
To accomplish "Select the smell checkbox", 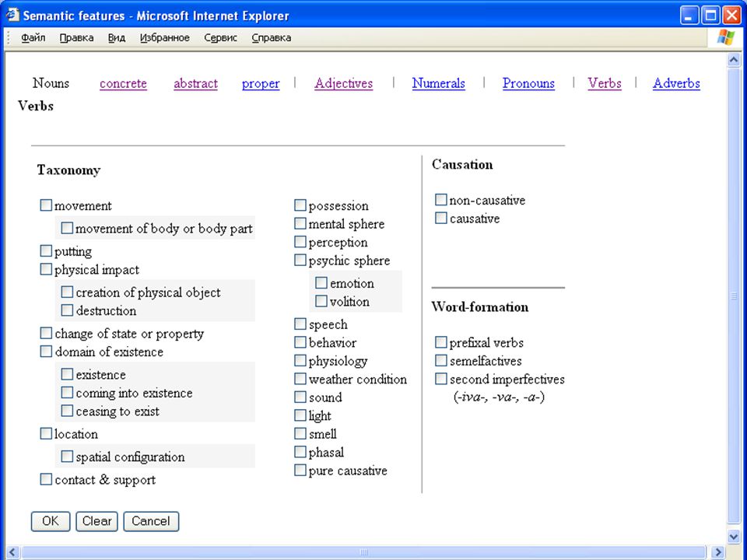I will tap(300, 433).
